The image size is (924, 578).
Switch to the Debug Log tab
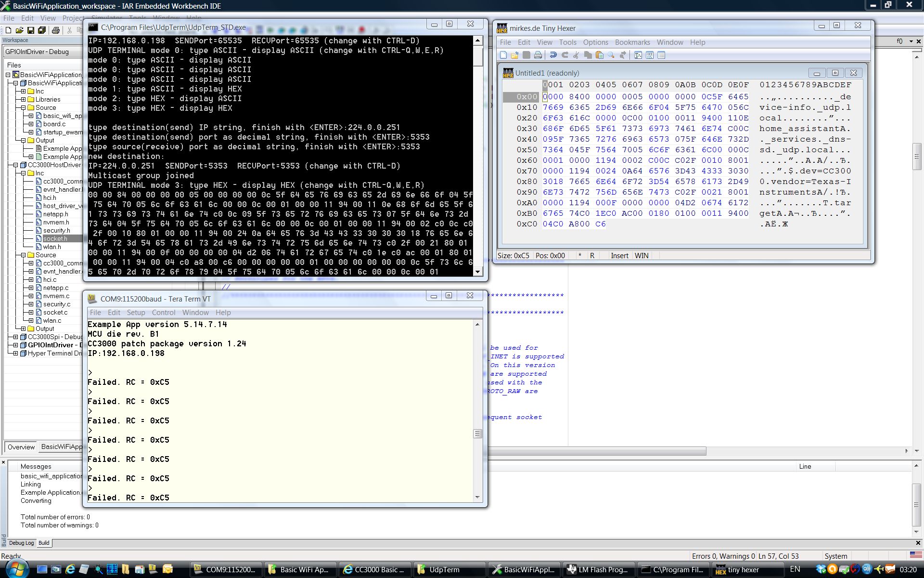tap(21, 543)
